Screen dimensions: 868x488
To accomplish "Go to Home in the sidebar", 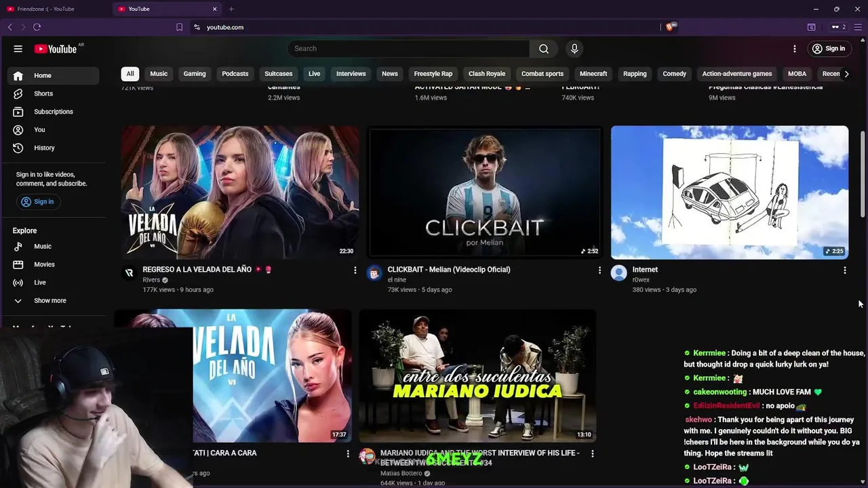I will tap(53, 75).
